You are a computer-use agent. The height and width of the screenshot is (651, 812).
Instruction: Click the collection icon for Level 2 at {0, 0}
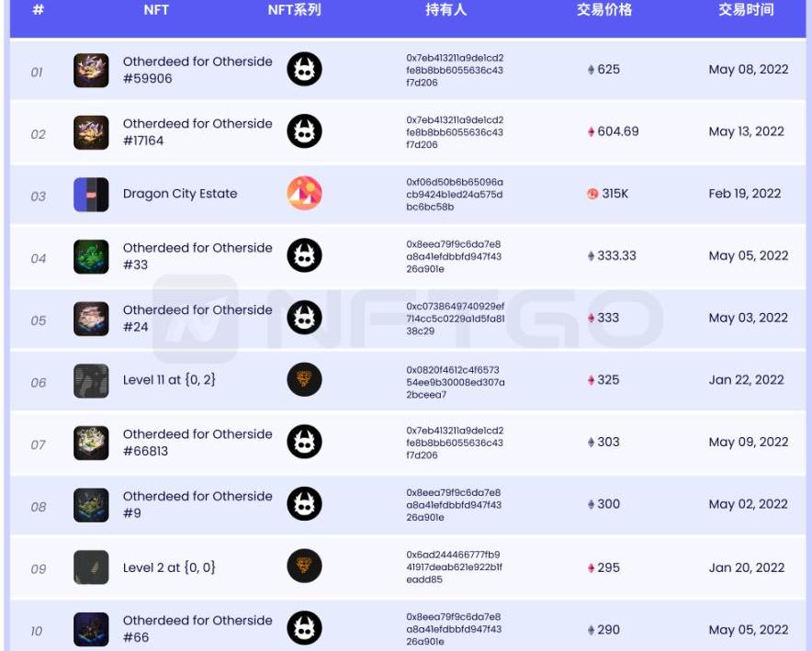(304, 567)
